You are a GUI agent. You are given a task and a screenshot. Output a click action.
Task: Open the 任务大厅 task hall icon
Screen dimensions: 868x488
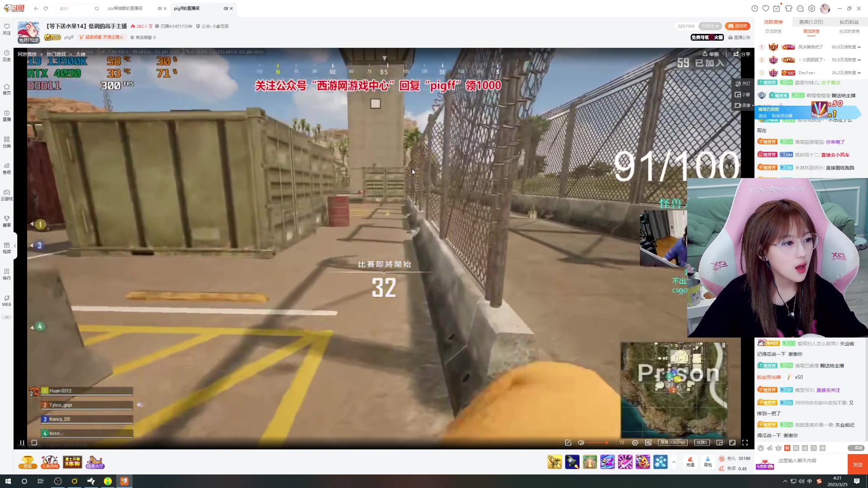click(95, 462)
